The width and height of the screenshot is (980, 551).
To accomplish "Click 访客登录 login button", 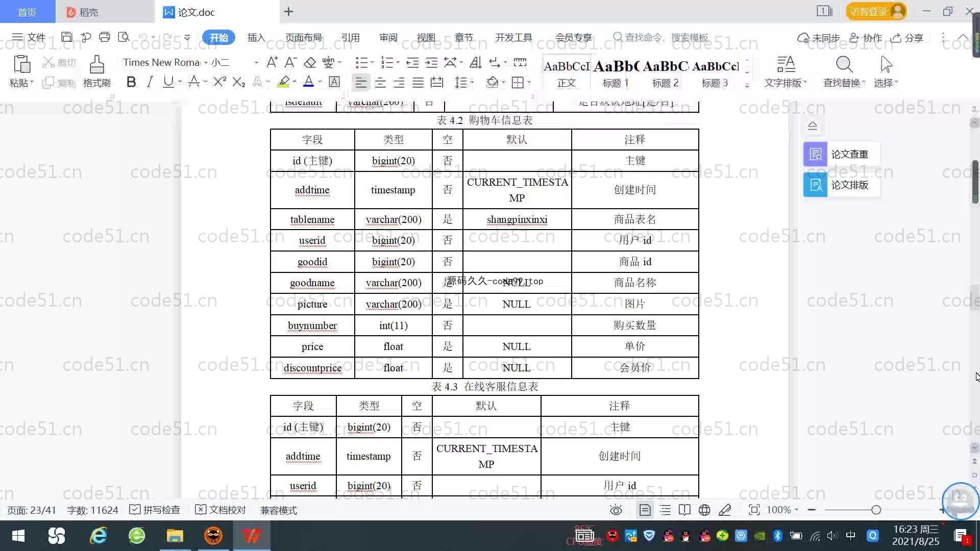I will click(x=876, y=11).
